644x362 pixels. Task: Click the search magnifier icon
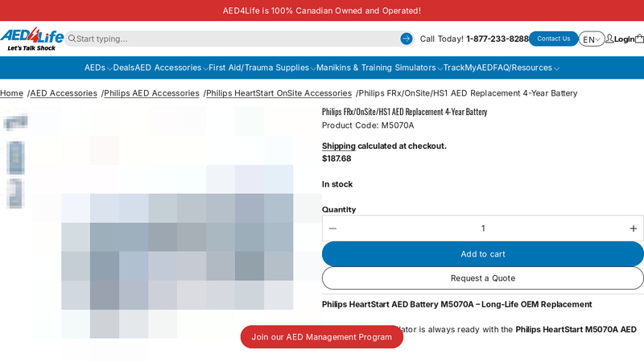click(72, 39)
